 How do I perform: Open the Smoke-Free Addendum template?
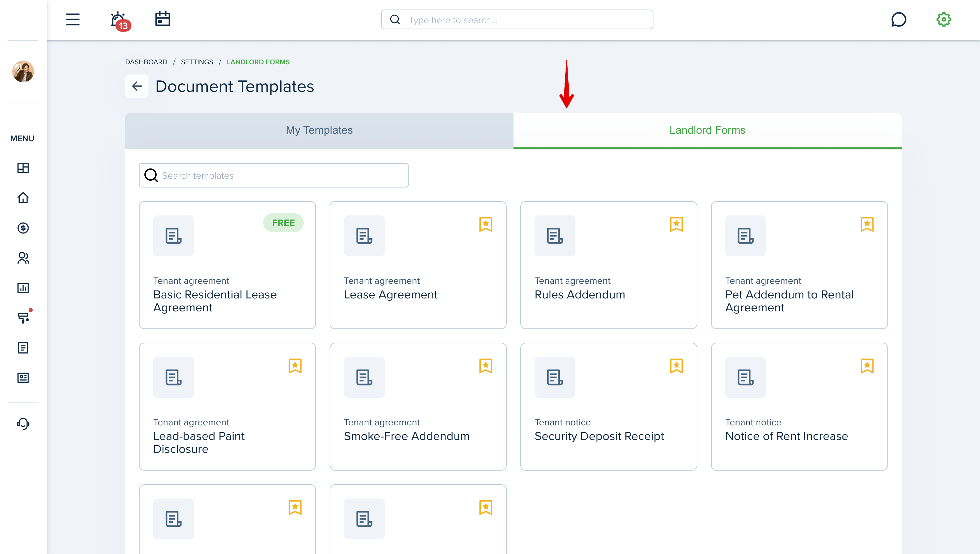click(418, 407)
